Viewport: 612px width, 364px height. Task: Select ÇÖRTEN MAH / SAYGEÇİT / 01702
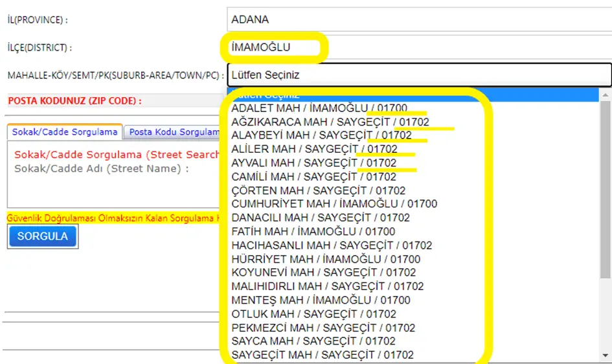(x=318, y=190)
